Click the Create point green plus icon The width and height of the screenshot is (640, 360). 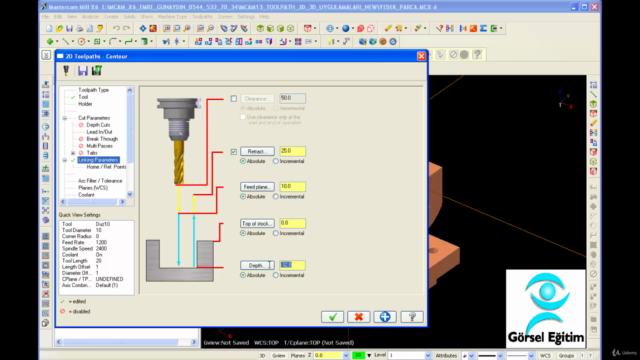(x=50, y=41)
